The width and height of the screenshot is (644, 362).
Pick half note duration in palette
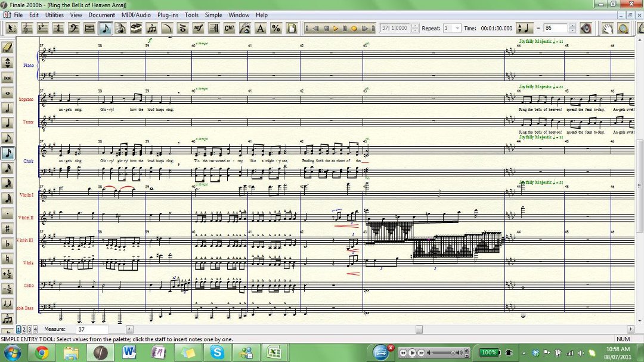pos(7,108)
